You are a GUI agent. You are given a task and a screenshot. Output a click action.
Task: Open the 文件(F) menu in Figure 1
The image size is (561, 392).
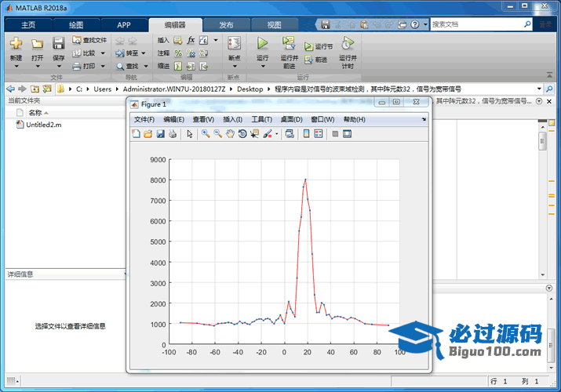click(144, 119)
